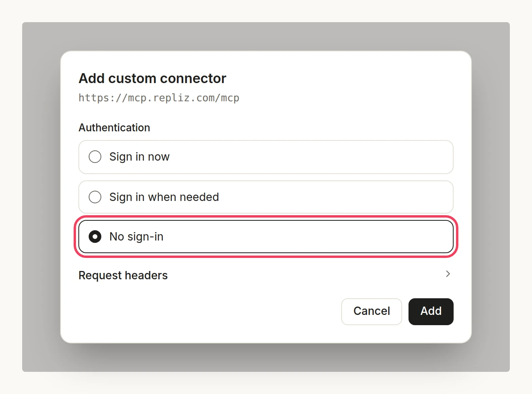Expand Request headers with the chevron arrow
Screen dimensions: 532x394
448,274
